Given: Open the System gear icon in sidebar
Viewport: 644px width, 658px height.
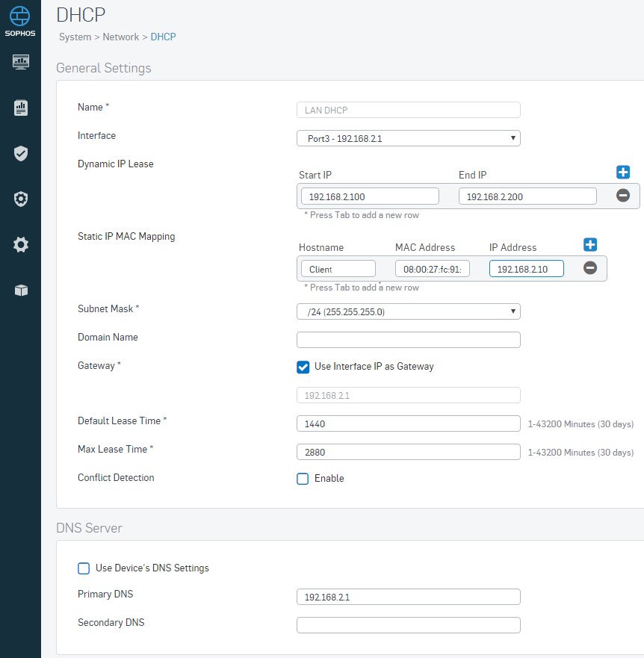Looking at the screenshot, I should coord(21,244).
